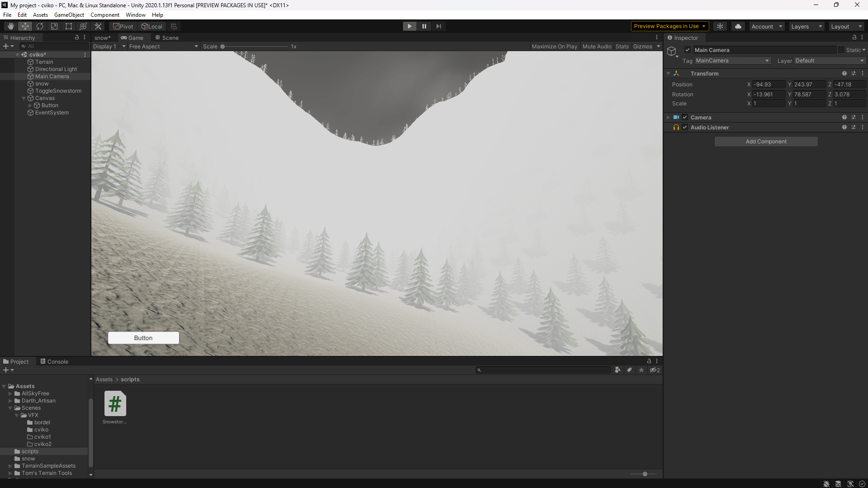Viewport: 868px width, 488px height.
Task: Open custom editor tools
Action: point(98,26)
